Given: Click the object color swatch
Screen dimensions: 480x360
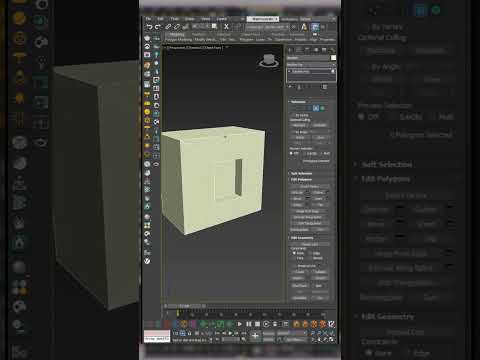Looking at the screenshot, I should click(333, 58).
